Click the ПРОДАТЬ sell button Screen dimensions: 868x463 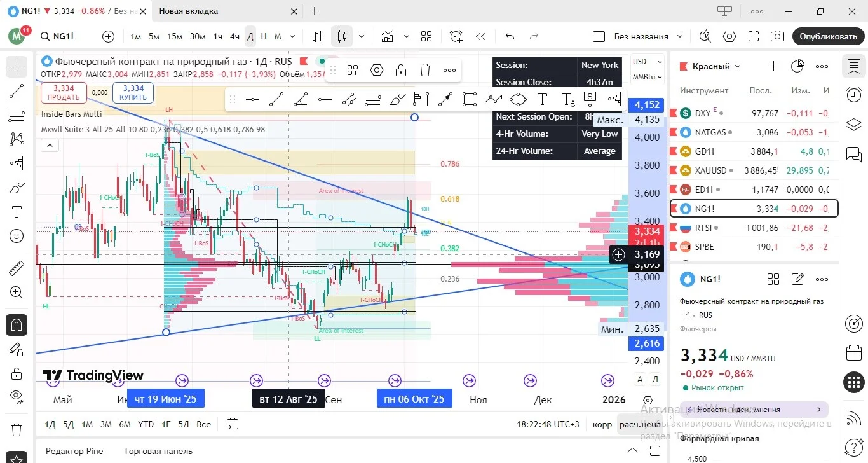(64, 93)
